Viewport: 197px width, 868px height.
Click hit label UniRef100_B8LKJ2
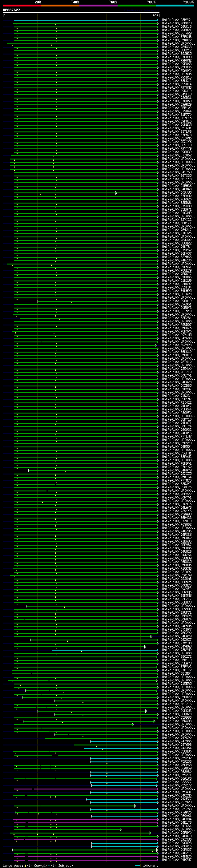click(176, 81)
